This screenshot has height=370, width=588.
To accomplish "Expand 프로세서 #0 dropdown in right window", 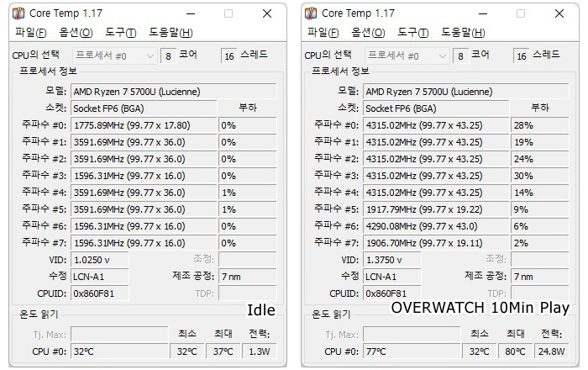I will pyautogui.click(x=407, y=56).
